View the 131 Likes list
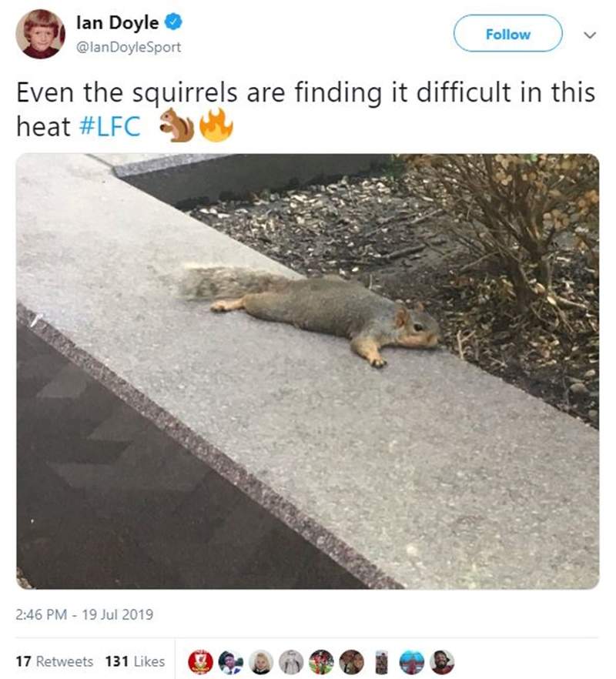 coord(136,661)
